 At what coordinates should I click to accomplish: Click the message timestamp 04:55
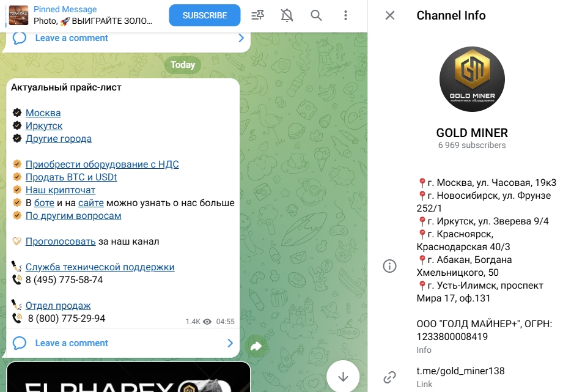(225, 322)
